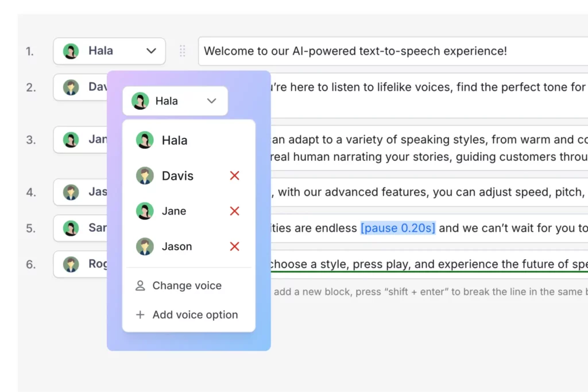588x392 pixels.
Task: Open the voice dropdown on row 1
Action: pos(152,51)
